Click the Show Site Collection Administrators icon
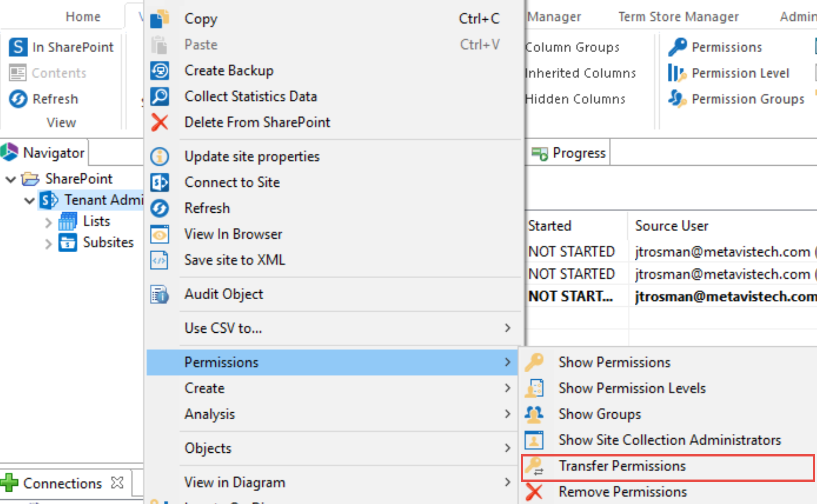 coord(534,440)
